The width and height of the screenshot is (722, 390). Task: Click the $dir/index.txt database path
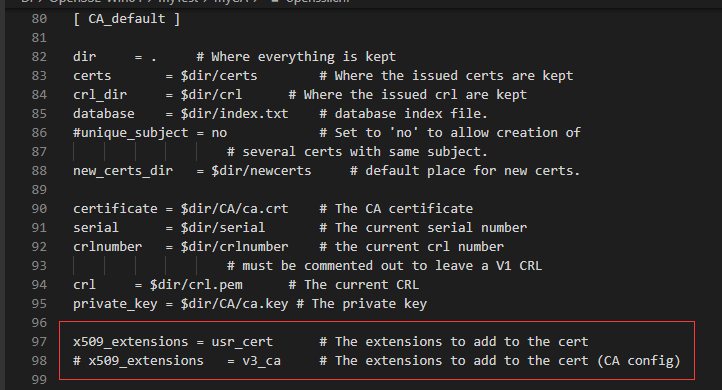[x=234, y=114]
